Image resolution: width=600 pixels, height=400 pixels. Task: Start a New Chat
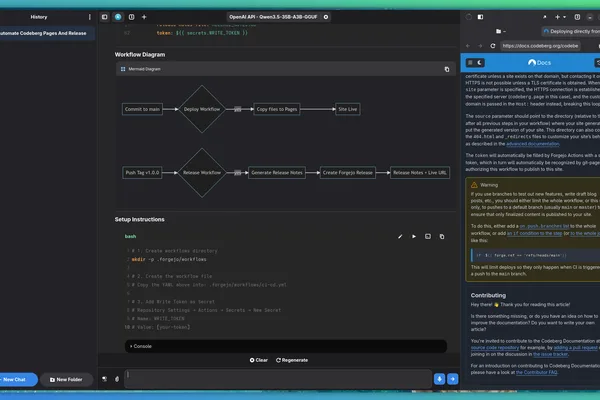17,379
